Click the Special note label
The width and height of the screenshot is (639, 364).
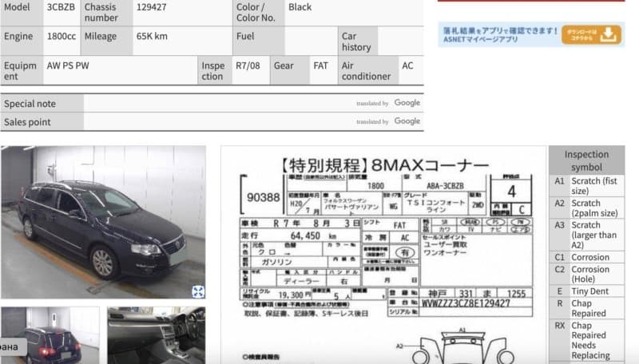(30, 104)
